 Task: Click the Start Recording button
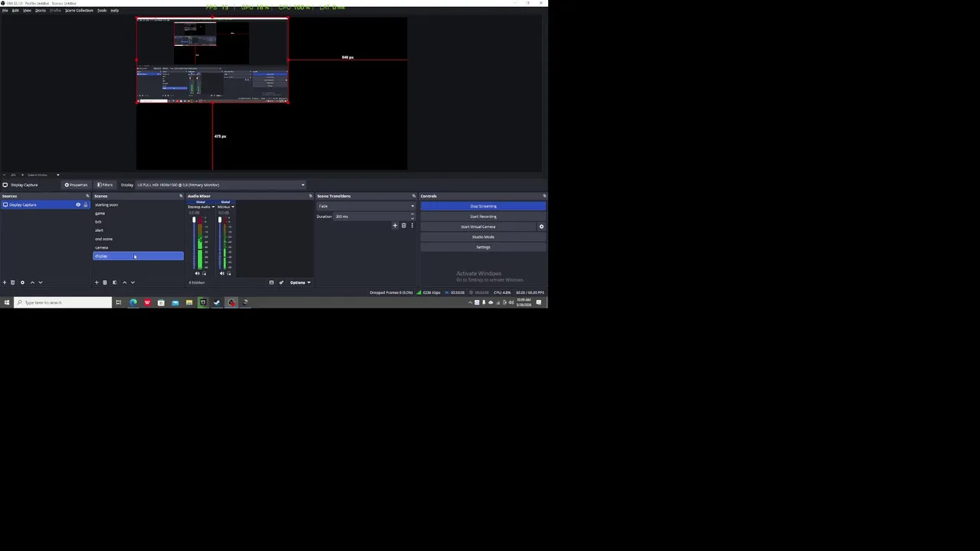coord(483,217)
